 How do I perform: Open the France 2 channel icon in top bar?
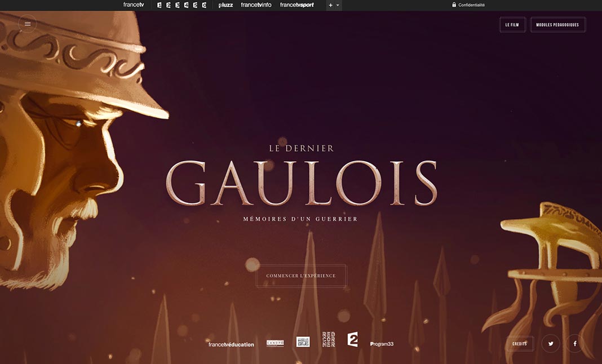168,5
